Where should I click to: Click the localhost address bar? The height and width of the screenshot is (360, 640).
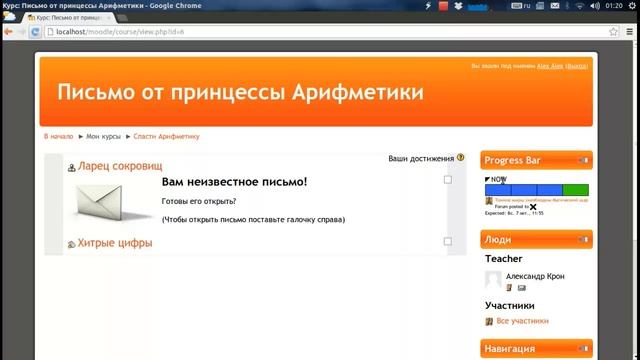point(327,31)
